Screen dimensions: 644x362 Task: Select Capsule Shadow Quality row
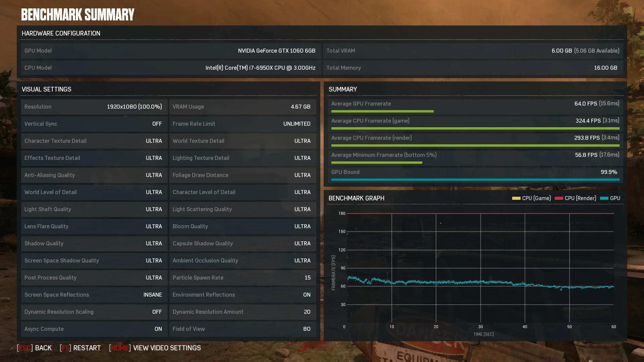(x=243, y=243)
